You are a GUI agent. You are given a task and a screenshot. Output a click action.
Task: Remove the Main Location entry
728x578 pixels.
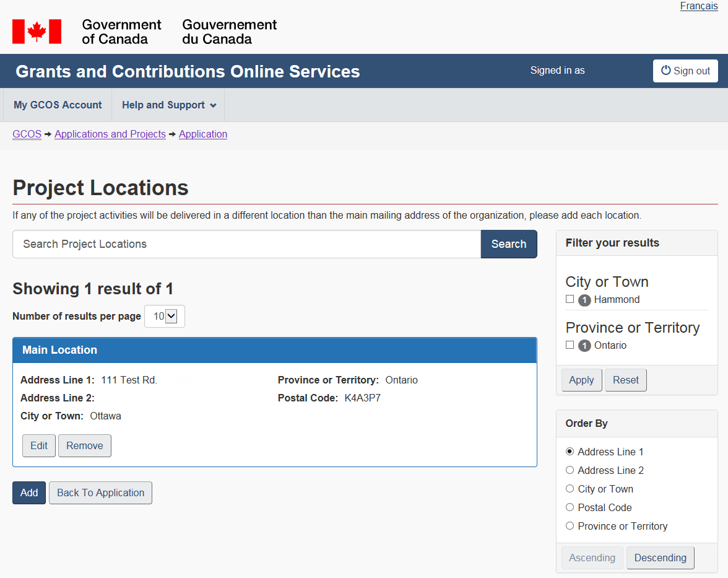click(85, 445)
